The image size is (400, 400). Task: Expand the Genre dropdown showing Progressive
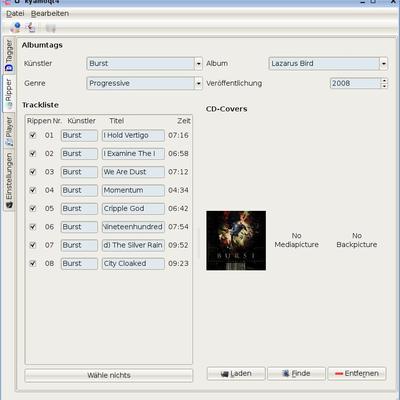click(x=198, y=83)
